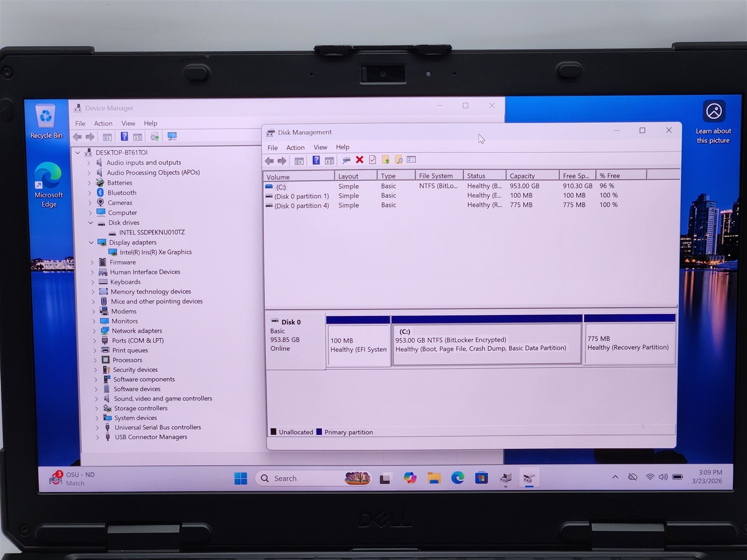747x560 pixels.
Task: Select INTEL SSDPEKNU010TZ disk drive
Action: (x=152, y=232)
